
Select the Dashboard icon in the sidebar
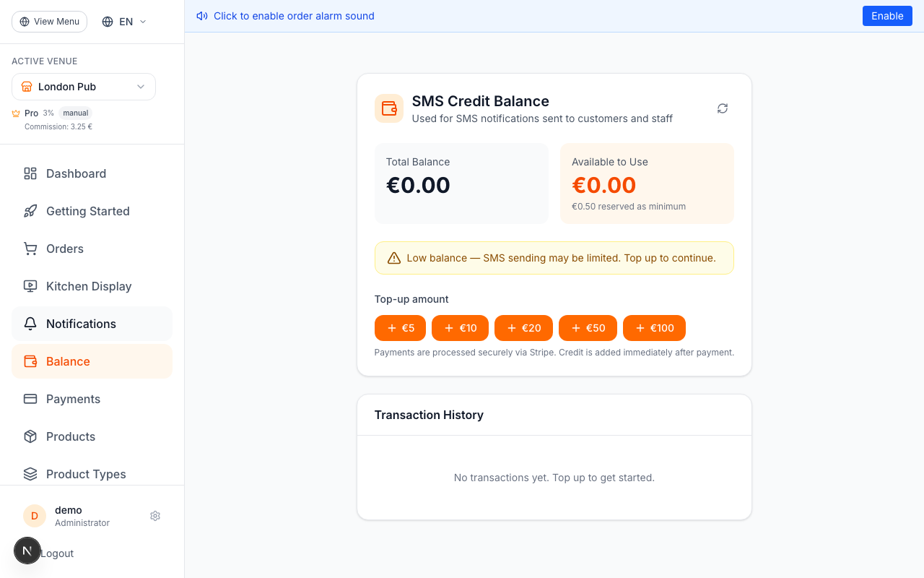pos(30,173)
